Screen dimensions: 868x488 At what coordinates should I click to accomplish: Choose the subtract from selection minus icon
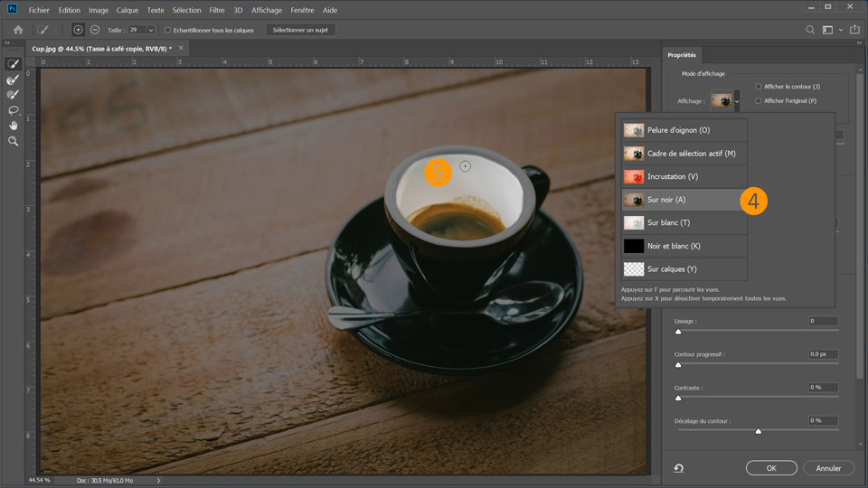(95, 30)
